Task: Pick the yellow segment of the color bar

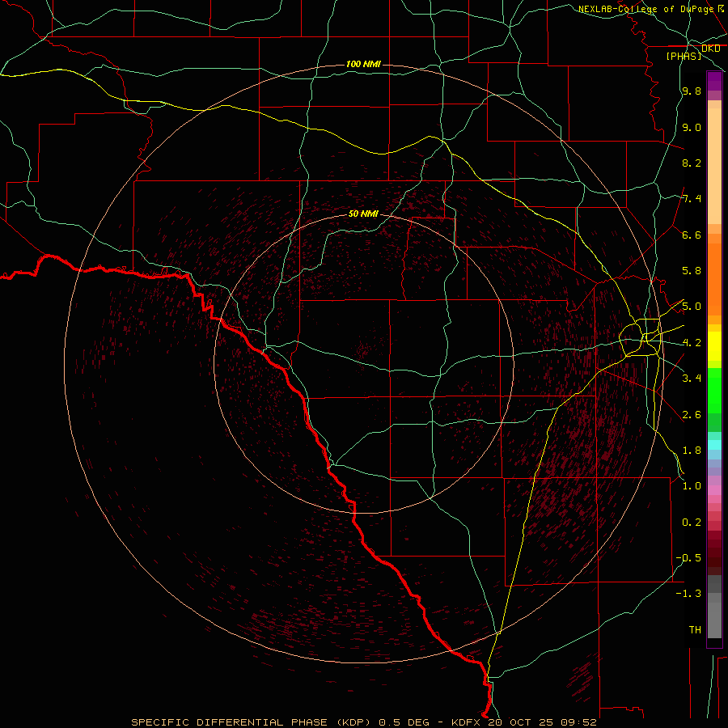Action: pos(714,346)
